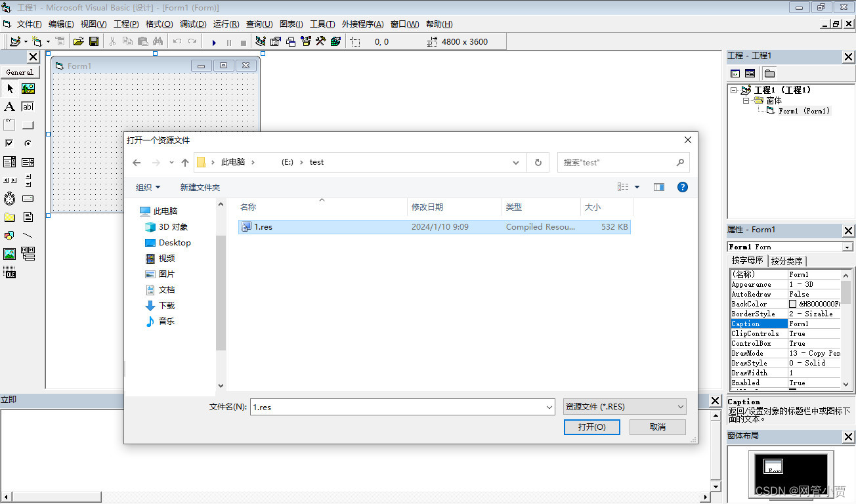Select the OLE container control
Image resolution: width=856 pixels, height=504 pixels.
pyautogui.click(x=10, y=272)
